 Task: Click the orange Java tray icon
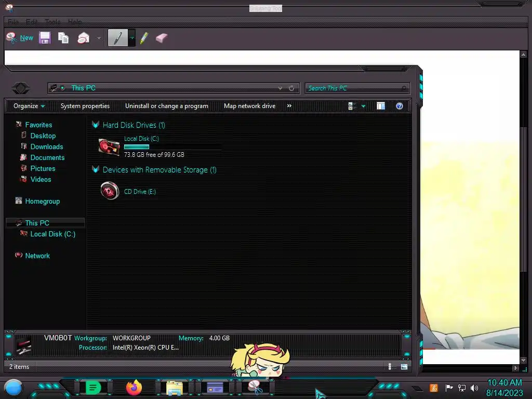click(x=434, y=388)
